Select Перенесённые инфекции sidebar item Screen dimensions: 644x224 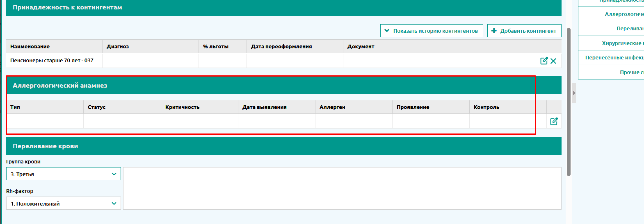(614, 58)
